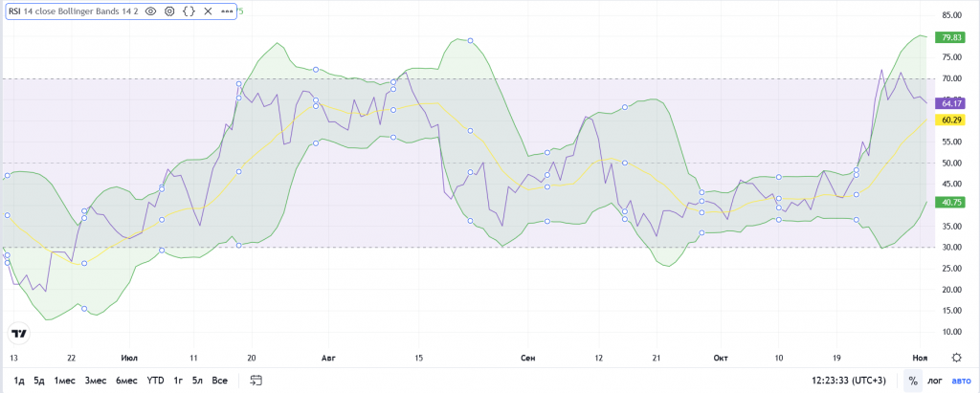The image size is (980, 393).
Task: Open RSI source code braces icon
Action: pos(189,11)
